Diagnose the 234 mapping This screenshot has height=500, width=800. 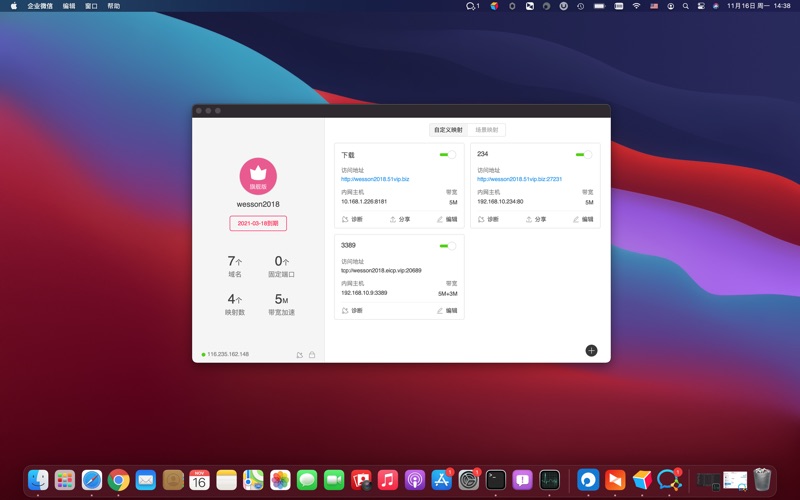[488, 219]
